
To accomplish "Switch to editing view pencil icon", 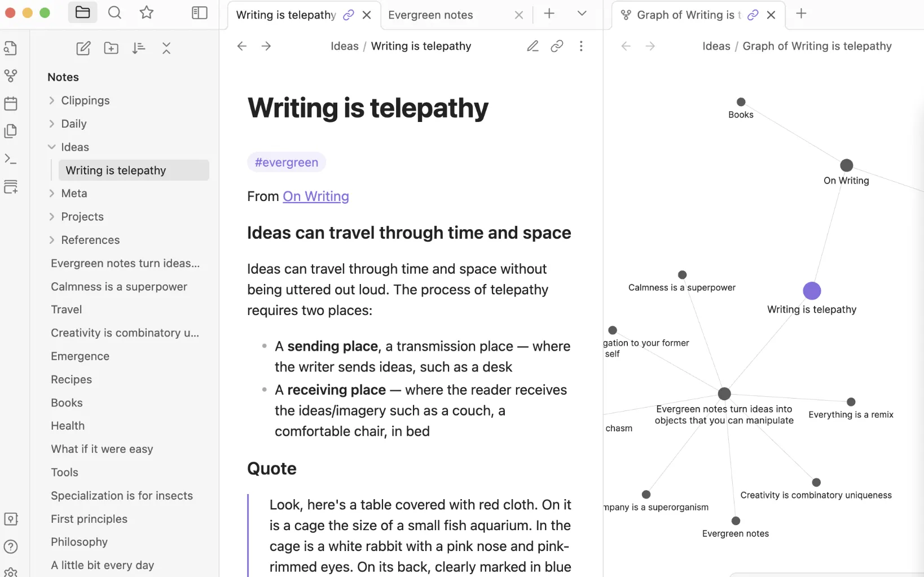I will (x=533, y=46).
